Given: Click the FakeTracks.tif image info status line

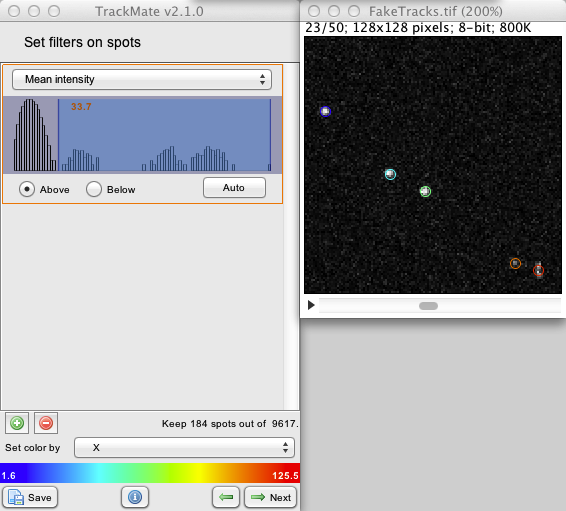Looking at the screenshot, I should tap(418, 28).
